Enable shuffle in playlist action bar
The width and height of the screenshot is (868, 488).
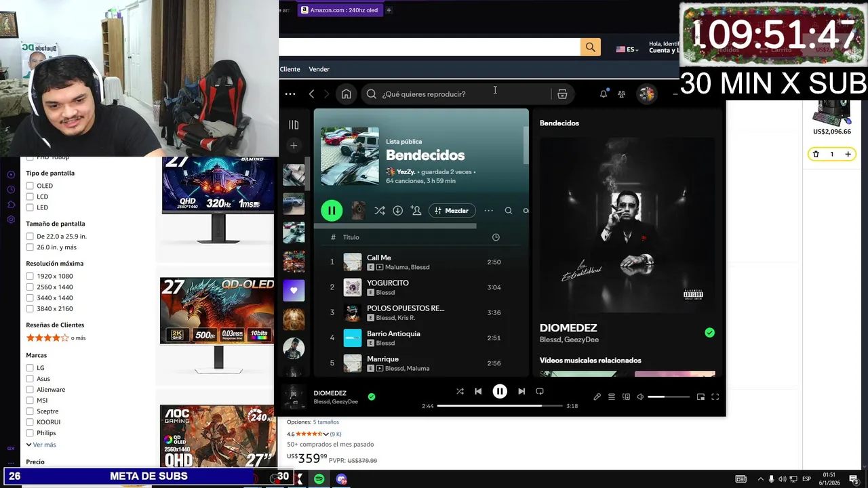pos(380,211)
